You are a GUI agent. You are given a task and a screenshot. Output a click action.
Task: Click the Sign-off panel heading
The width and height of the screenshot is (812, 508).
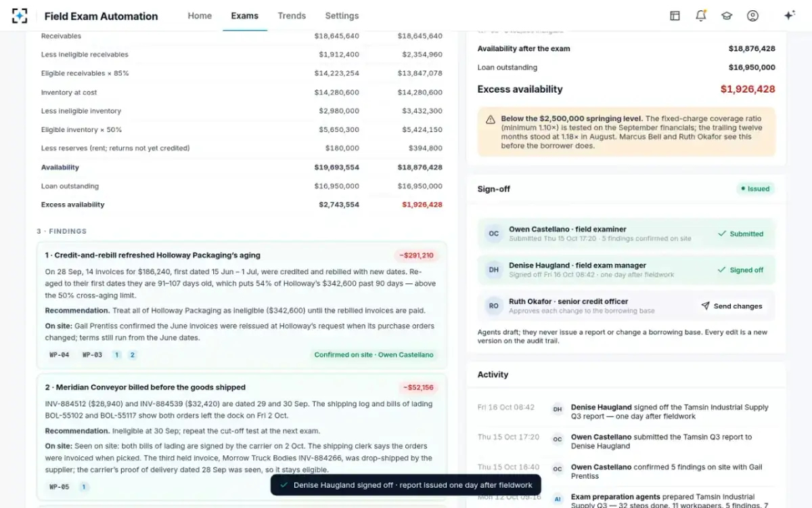tap(494, 189)
